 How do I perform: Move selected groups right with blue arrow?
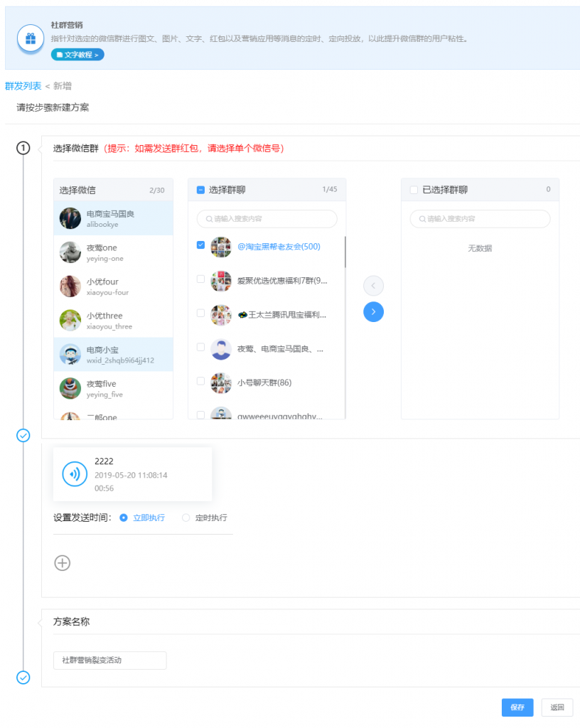tap(374, 312)
